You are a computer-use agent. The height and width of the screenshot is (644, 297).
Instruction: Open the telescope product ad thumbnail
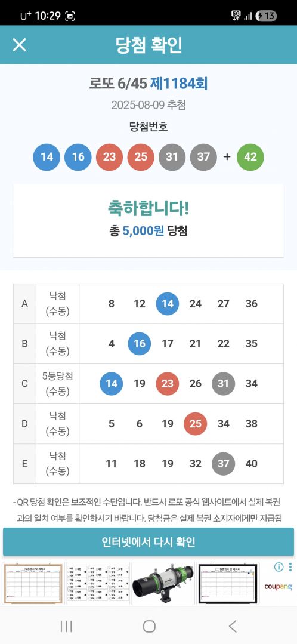pyautogui.click(x=163, y=583)
